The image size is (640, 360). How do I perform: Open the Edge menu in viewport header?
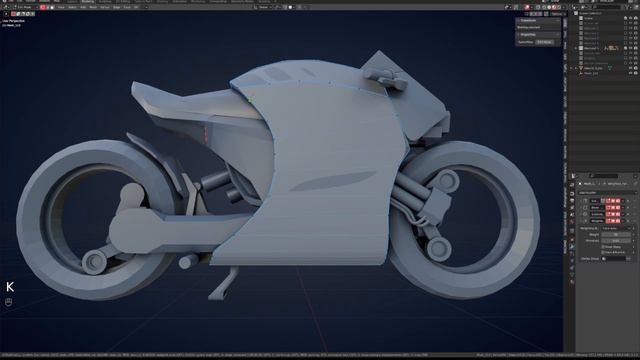[x=116, y=7]
